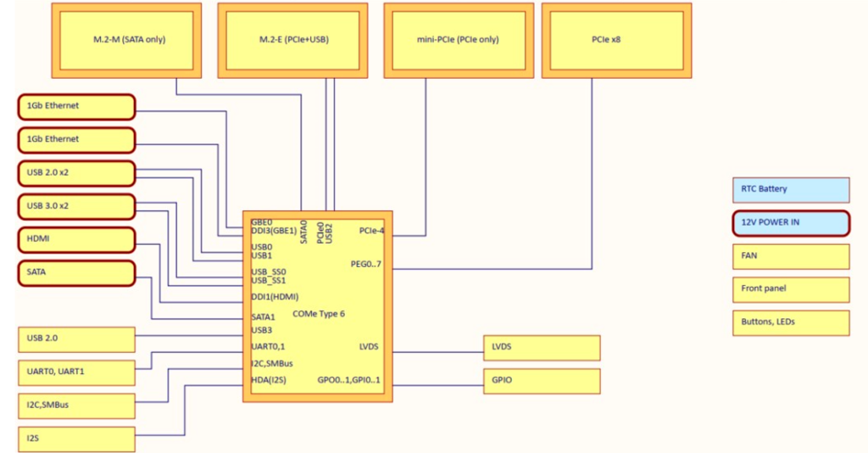The image size is (868, 453).
Task: Click the blue RTC Battery block
Action: coord(790,189)
